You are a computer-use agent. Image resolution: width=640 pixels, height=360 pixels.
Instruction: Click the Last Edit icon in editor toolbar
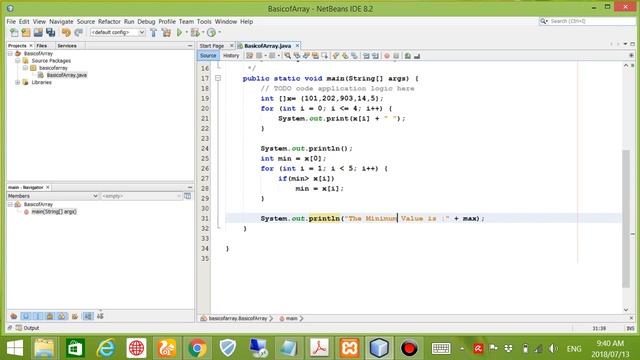[x=249, y=56]
